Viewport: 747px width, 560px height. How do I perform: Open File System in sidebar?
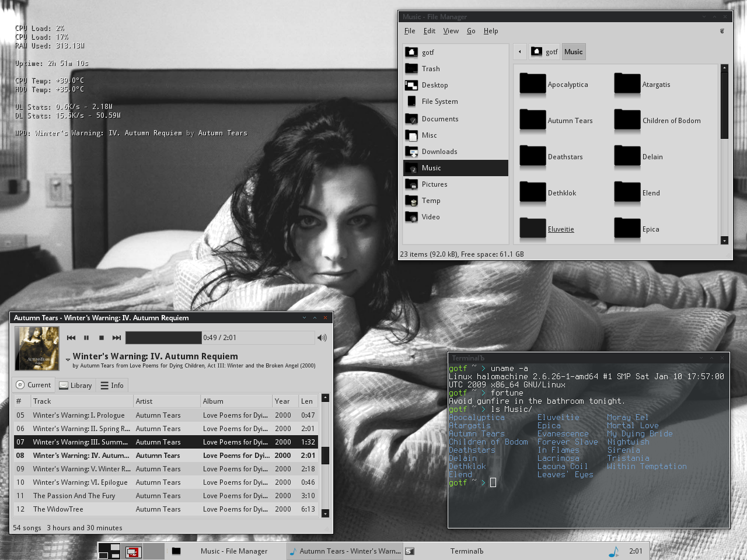click(x=455, y=101)
